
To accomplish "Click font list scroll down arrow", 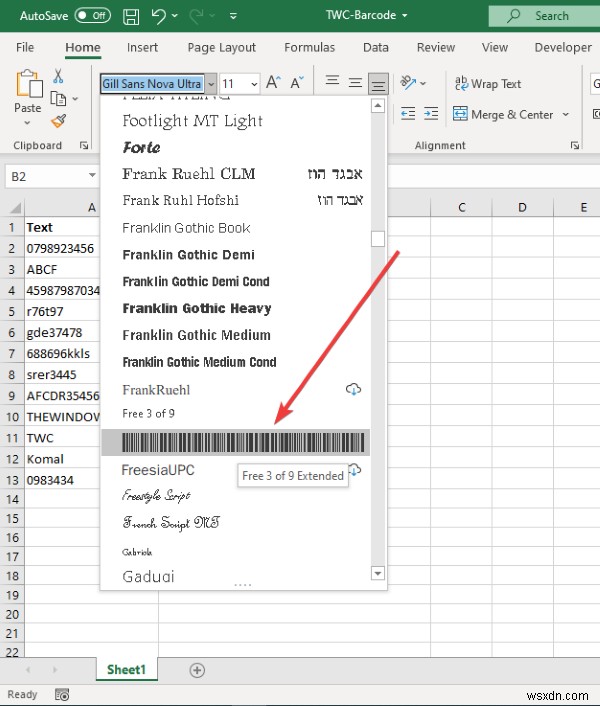I will (x=378, y=573).
